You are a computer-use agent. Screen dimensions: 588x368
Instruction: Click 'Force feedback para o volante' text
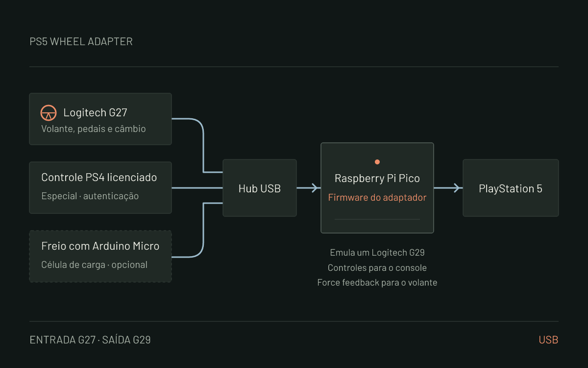click(377, 283)
